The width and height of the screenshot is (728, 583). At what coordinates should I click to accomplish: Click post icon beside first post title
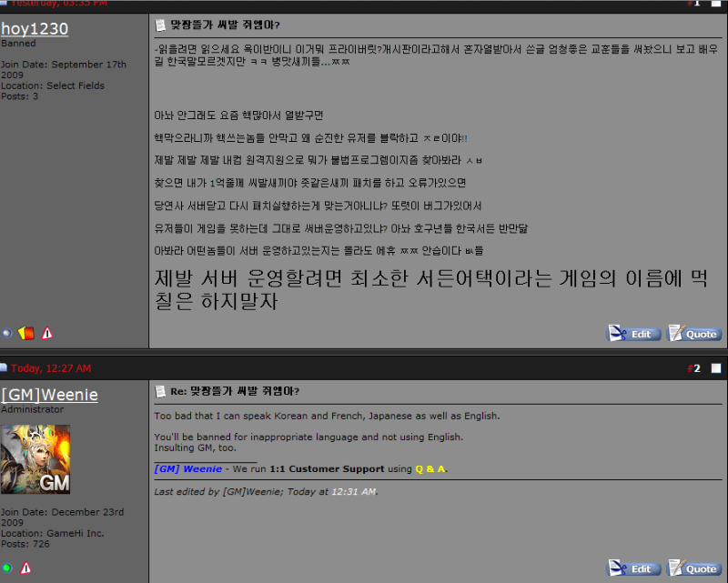point(160,25)
